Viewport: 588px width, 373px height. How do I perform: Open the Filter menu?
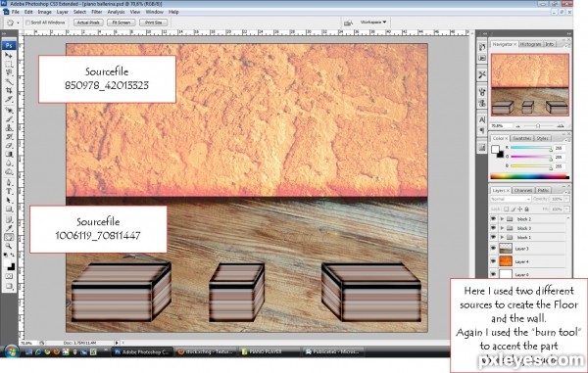pyautogui.click(x=96, y=12)
